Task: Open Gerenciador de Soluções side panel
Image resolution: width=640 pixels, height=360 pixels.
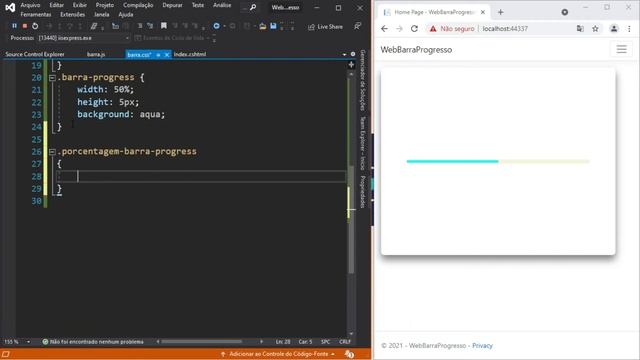Action: pyautogui.click(x=362, y=80)
